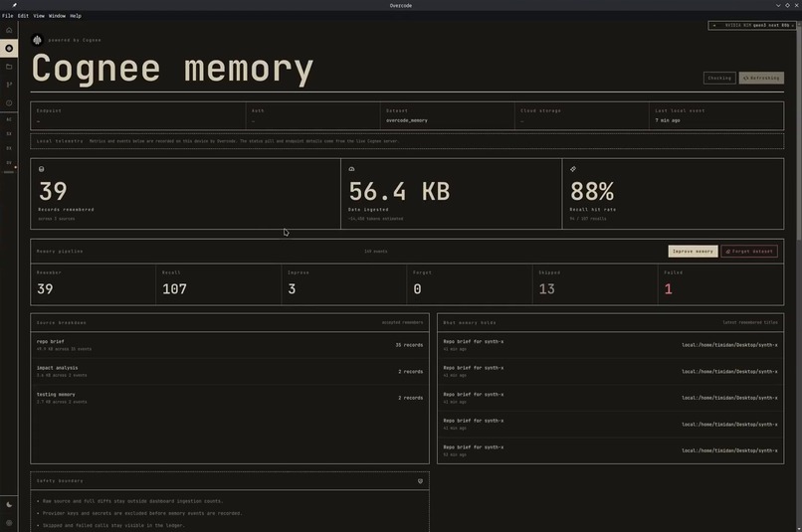Screen dimensions: 802x532
Task: Open the settings icon at sidebar bottom
Action: click(9, 523)
